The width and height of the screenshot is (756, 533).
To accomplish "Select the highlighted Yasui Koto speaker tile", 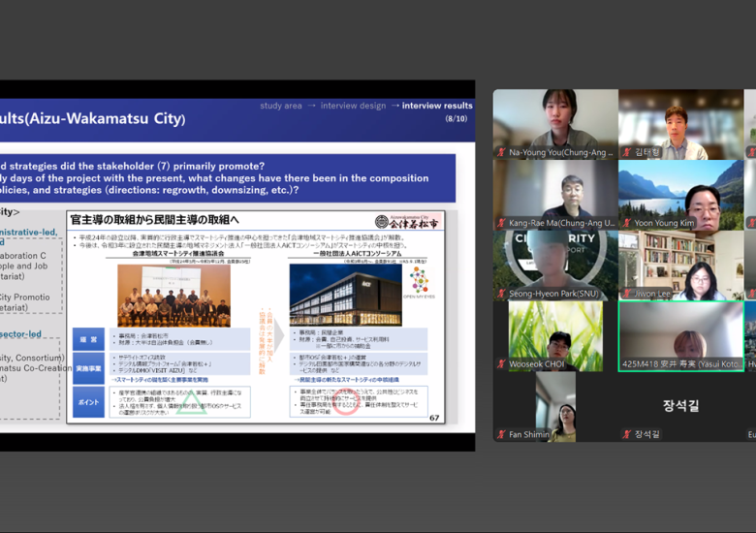I will tap(680, 336).
